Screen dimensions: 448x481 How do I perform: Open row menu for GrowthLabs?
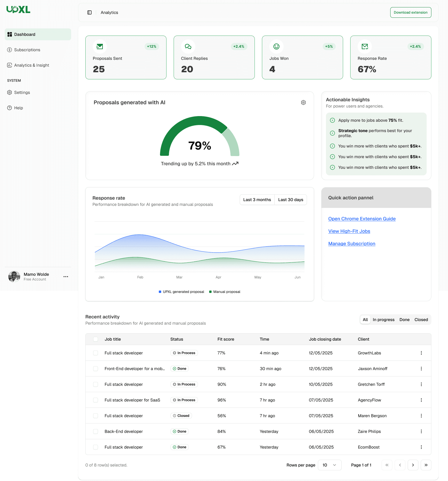pos(421,353)
